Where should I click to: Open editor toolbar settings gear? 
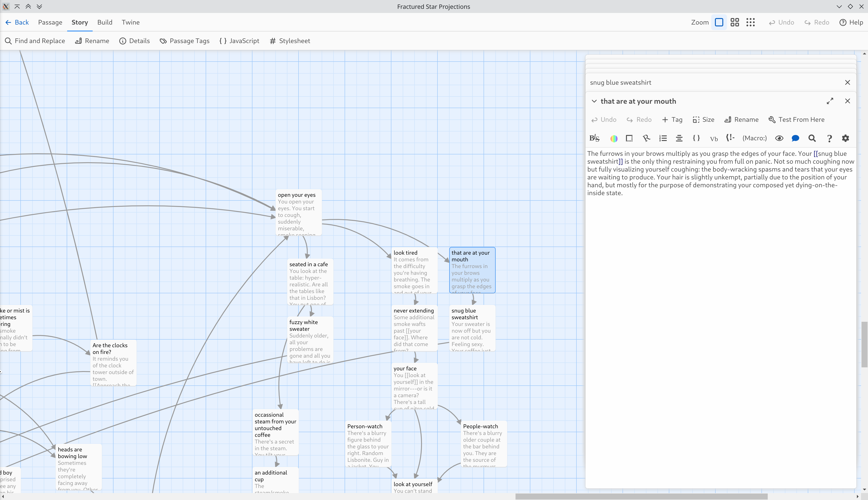coord(845,138)
